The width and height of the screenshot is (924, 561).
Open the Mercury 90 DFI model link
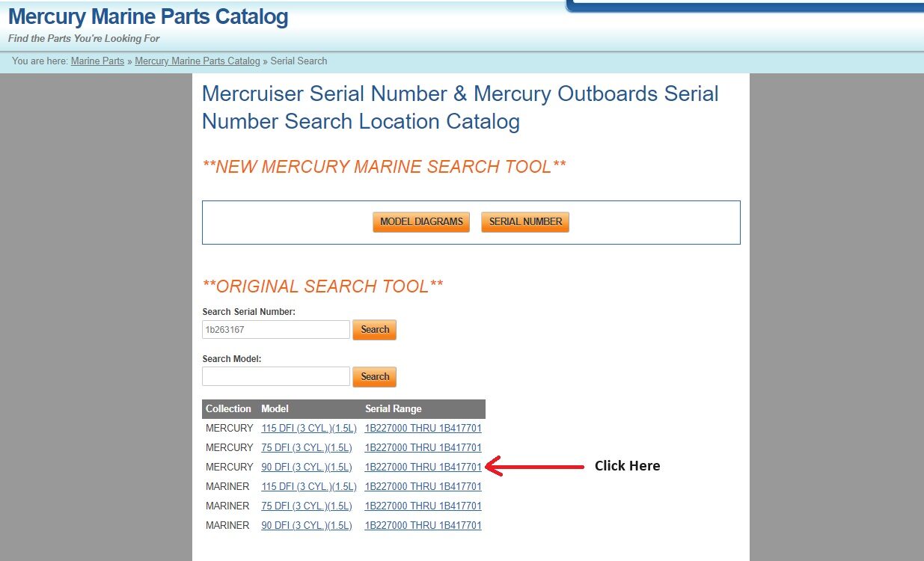(307, 467)
